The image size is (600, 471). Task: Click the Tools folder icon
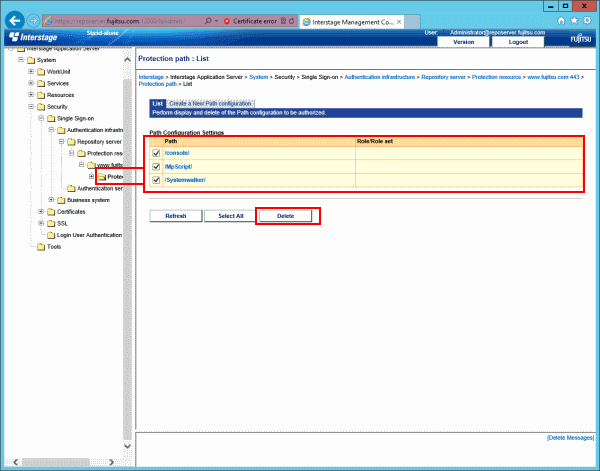[41, 247]
